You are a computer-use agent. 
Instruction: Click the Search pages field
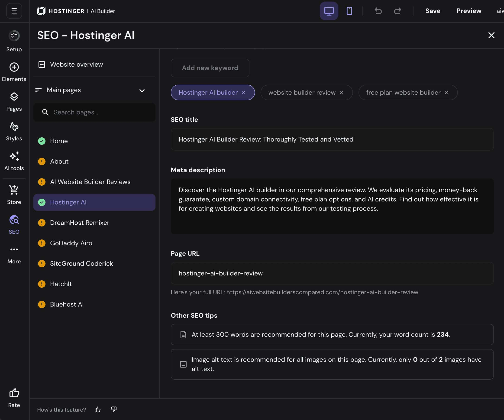(x=94, y=112)
